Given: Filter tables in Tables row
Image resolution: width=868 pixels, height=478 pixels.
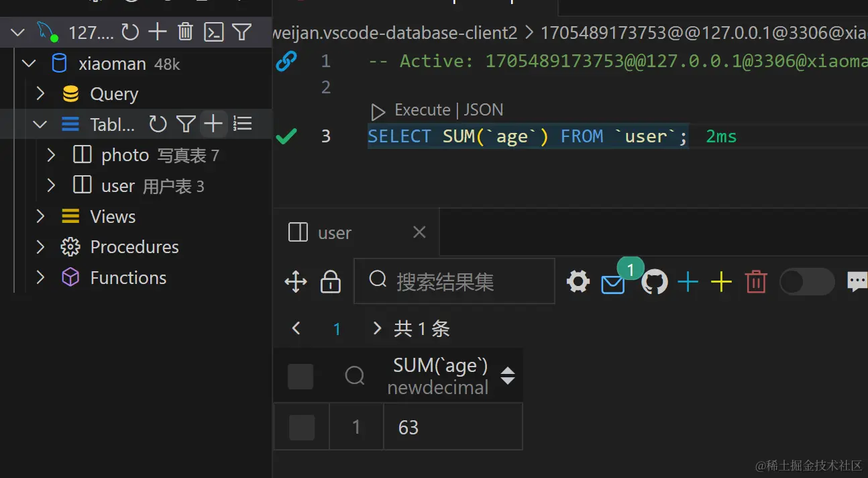Looking at the screenshot, I should point(186,124).
